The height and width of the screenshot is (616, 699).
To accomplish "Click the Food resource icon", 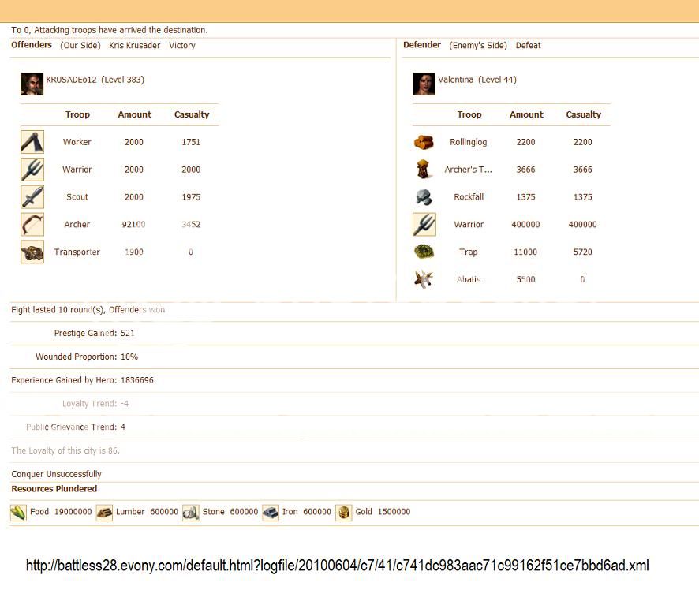I will pyautogui.click(x=18, y=513).
